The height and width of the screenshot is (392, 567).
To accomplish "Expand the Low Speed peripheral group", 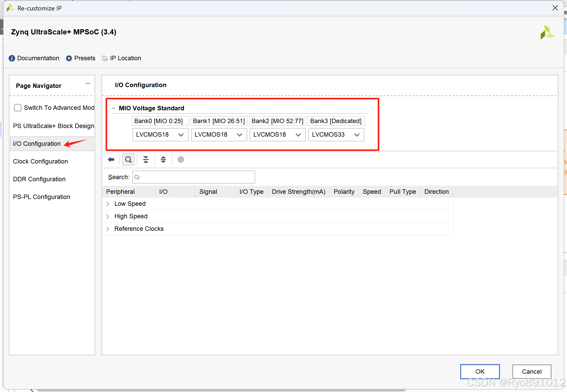I will coord(108,204).
